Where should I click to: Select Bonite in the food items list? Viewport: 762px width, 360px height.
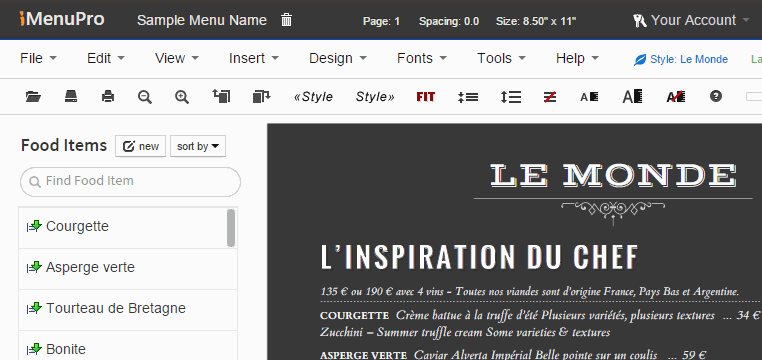(x=66, y=349)
